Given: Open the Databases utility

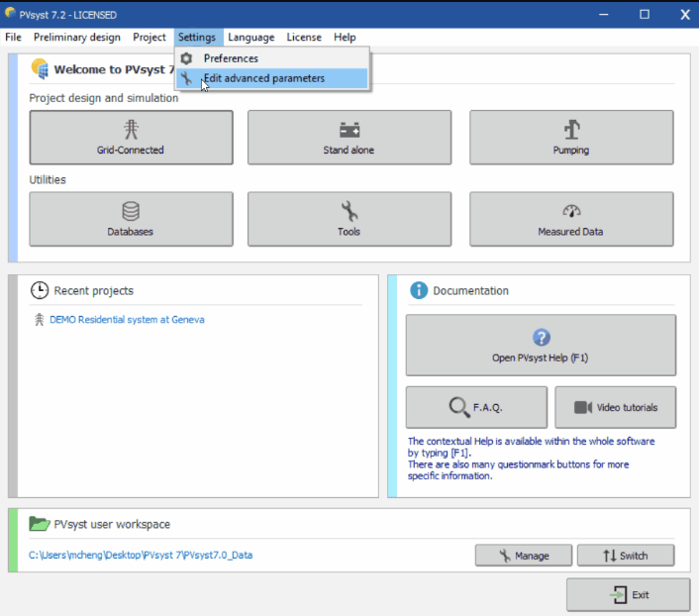Looking at the screenshot, I should click(x=131, y=219).
